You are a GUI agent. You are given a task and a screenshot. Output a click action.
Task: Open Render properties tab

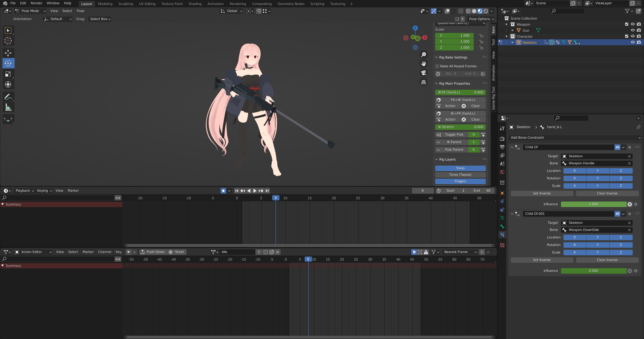502,139
